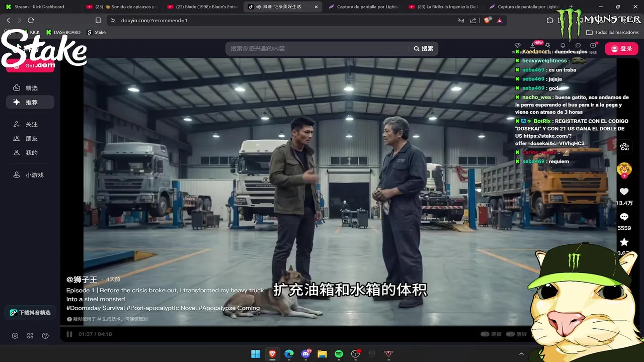Open Microsoft Edge in taskbar
The height and width of the screenshot is (362, 644).
click(x=289, y=354)
